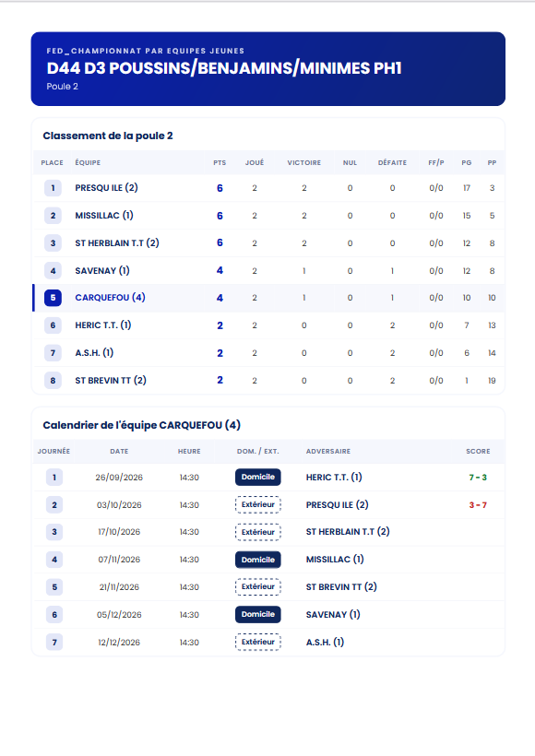Open opponent A.S.H. (1) in the calendar
This screenshot has width=535, height=756.
[x=325, y=643]
